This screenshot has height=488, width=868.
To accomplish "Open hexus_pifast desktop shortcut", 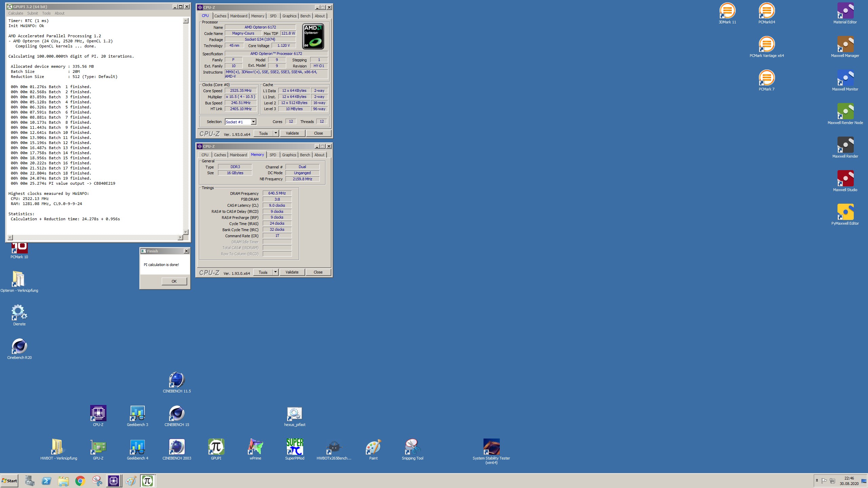I will [295, 416].
